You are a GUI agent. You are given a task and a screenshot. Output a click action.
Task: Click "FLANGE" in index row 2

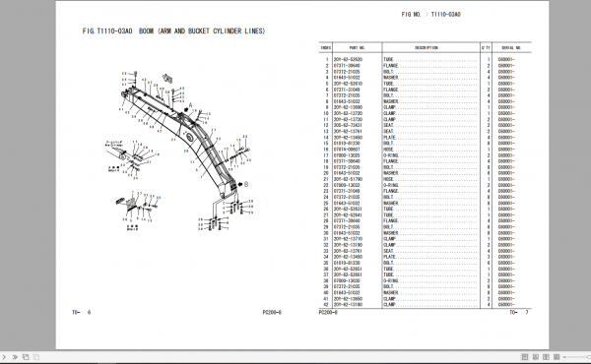tap(391, 66)
